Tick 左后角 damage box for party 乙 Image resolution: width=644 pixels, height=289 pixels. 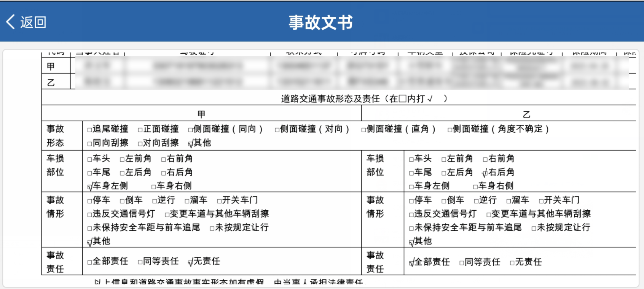pyautogui.click(x=444, y=173)
